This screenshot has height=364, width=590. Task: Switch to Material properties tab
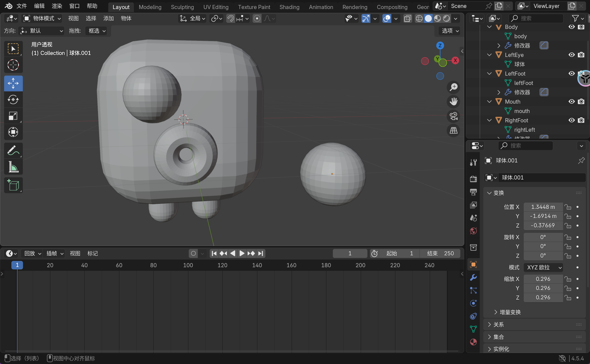click(473, 342)
